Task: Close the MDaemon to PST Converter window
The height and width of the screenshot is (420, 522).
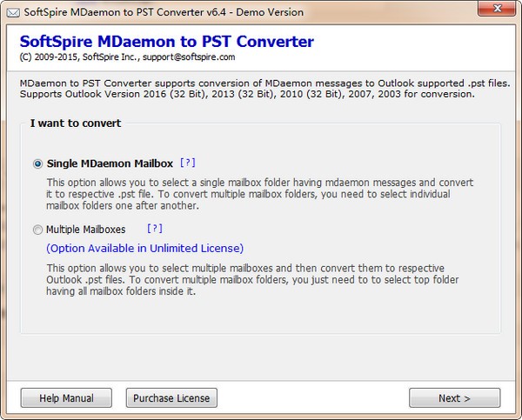Action: 497,9
